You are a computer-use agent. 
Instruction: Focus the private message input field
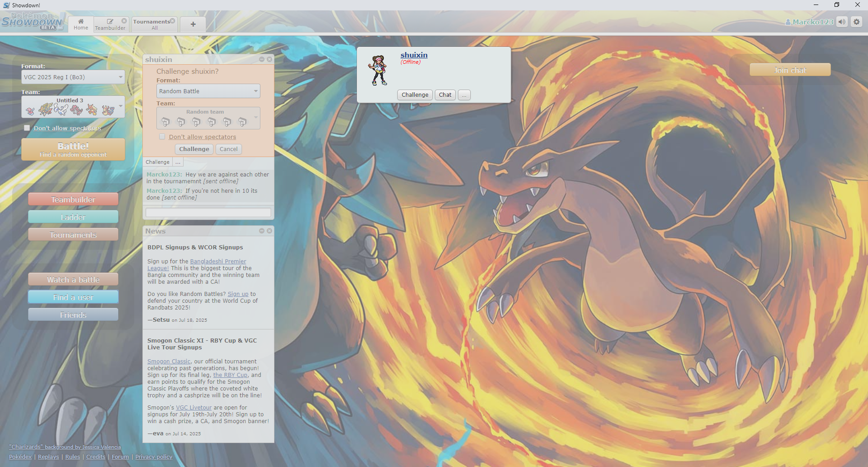(x=208, y=213)
